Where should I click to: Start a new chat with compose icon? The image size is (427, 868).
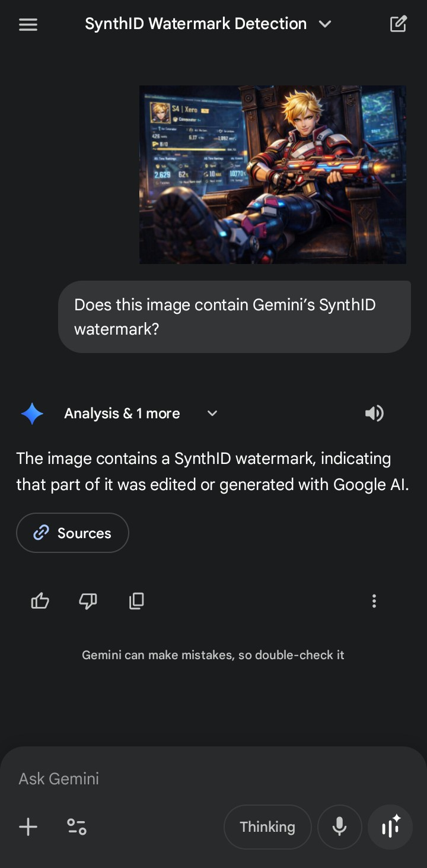coord(398,24)
